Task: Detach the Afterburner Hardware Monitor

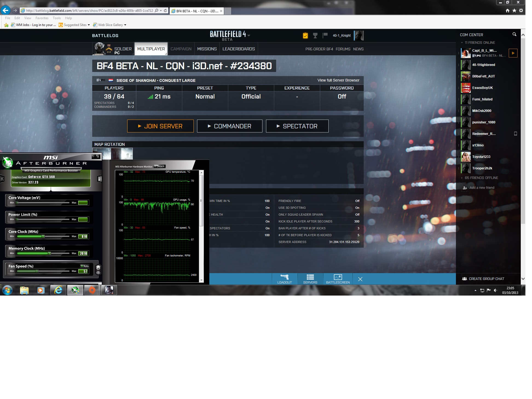Action: (160, 166)
